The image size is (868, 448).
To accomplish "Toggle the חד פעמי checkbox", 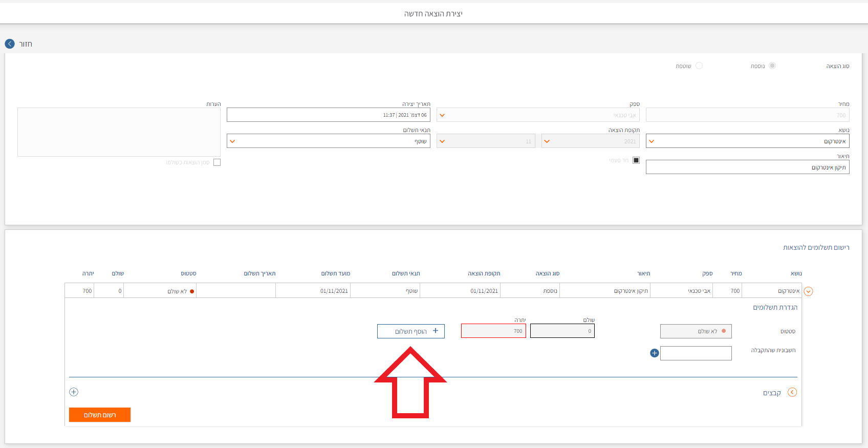I will point(636,160).
